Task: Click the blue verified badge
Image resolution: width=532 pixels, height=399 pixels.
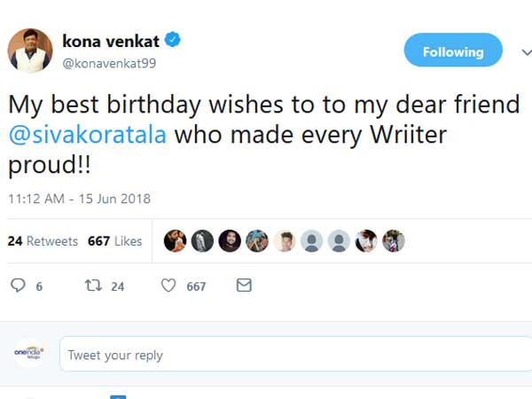Action: pos(174,40)
